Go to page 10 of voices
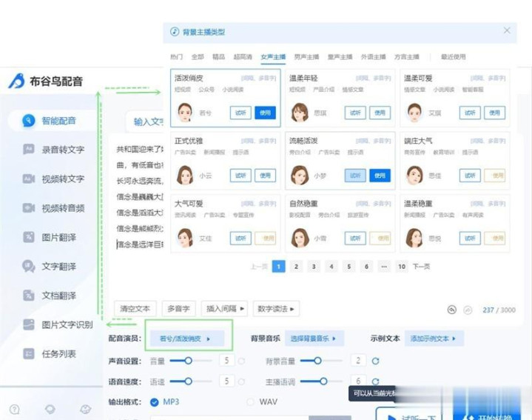This screenshot has width=532, height=420. pyautogui.click(x=402, y=267)
